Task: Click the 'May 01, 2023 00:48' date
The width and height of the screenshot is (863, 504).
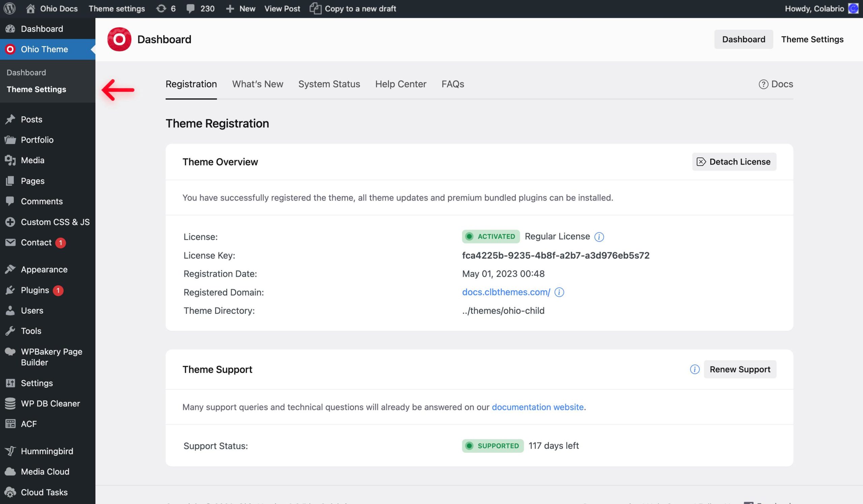Action: click(x=503, y=274)
